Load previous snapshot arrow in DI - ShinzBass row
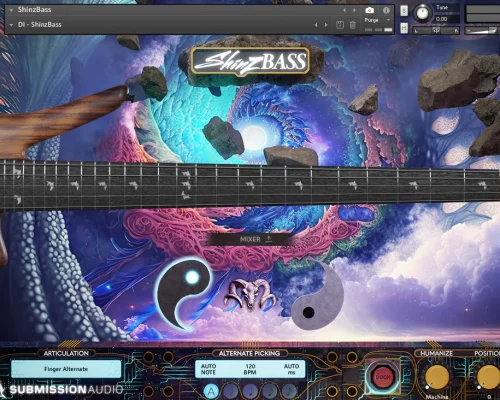 coord(316,25)
